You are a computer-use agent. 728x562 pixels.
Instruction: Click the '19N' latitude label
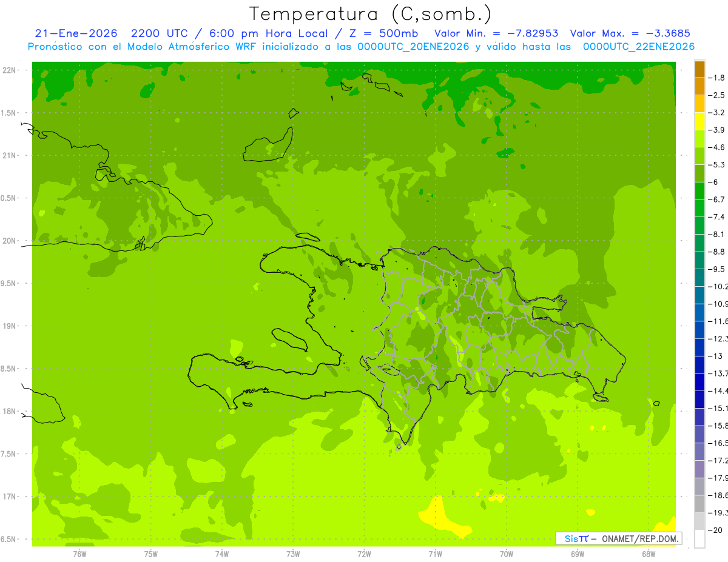[x=10, y=326]
